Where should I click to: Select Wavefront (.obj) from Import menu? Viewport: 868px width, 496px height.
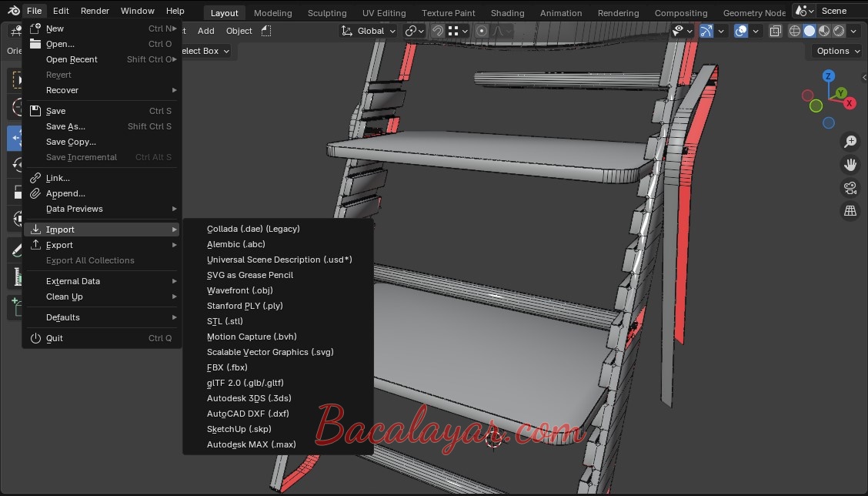pyautogui.click(x=239, y=290)
